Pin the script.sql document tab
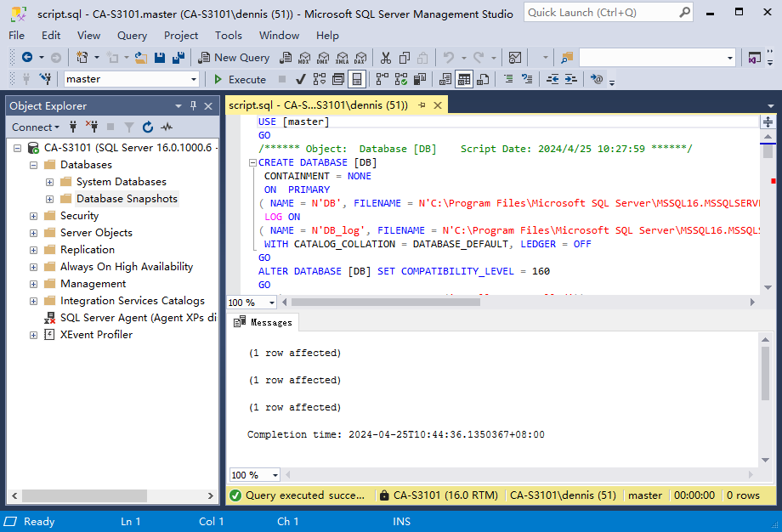The width and height of the screenshot is (782, 532). click(x=422, y=105)
